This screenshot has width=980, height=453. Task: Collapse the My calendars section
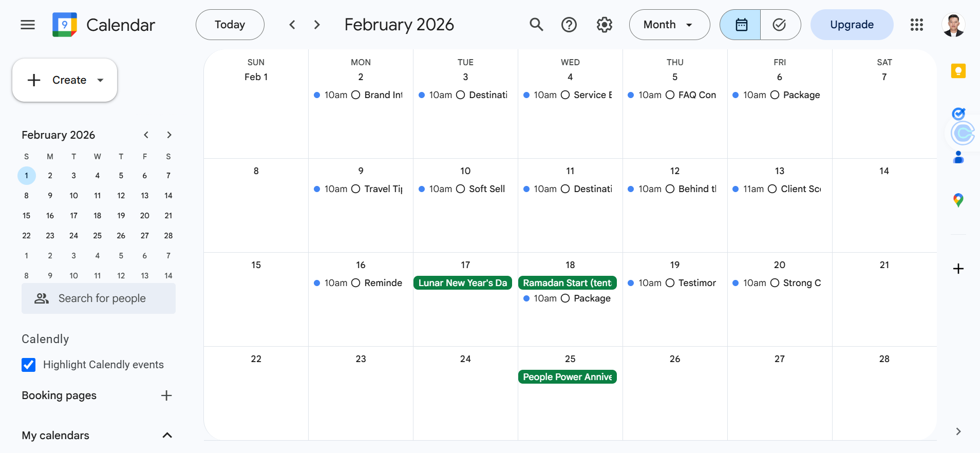pyautogui.click(x=167, y=436)
